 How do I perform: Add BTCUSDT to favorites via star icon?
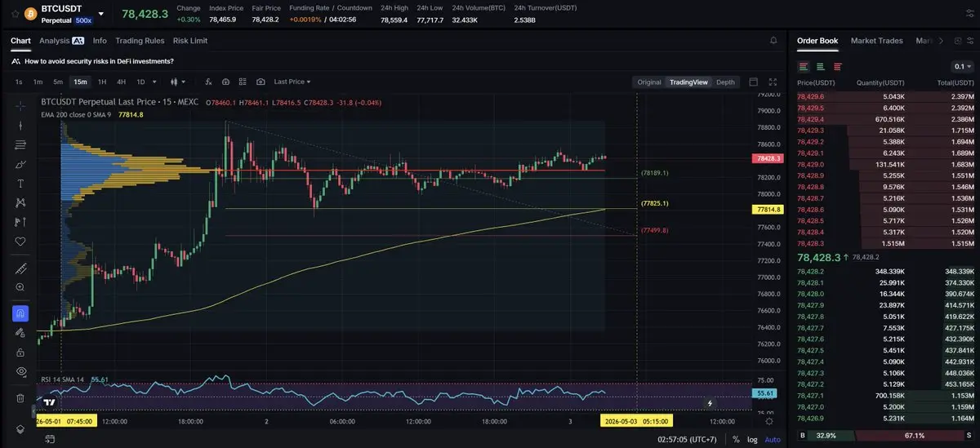(x=15, y=14)
